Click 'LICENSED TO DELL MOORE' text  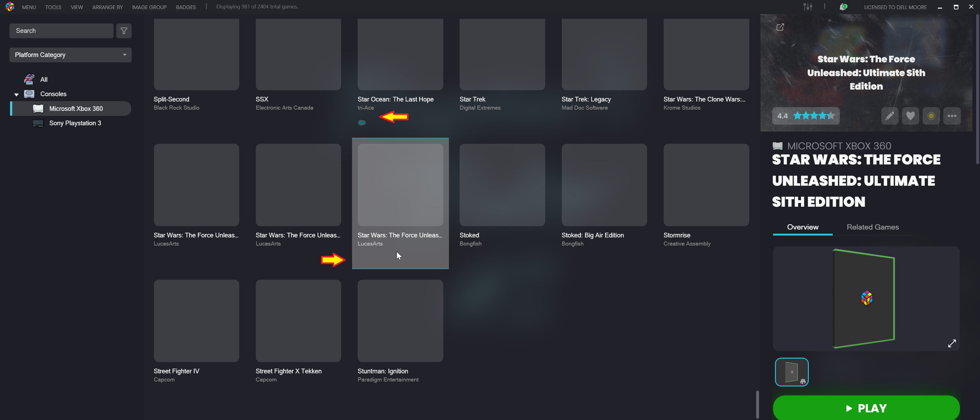click(895, 7)
